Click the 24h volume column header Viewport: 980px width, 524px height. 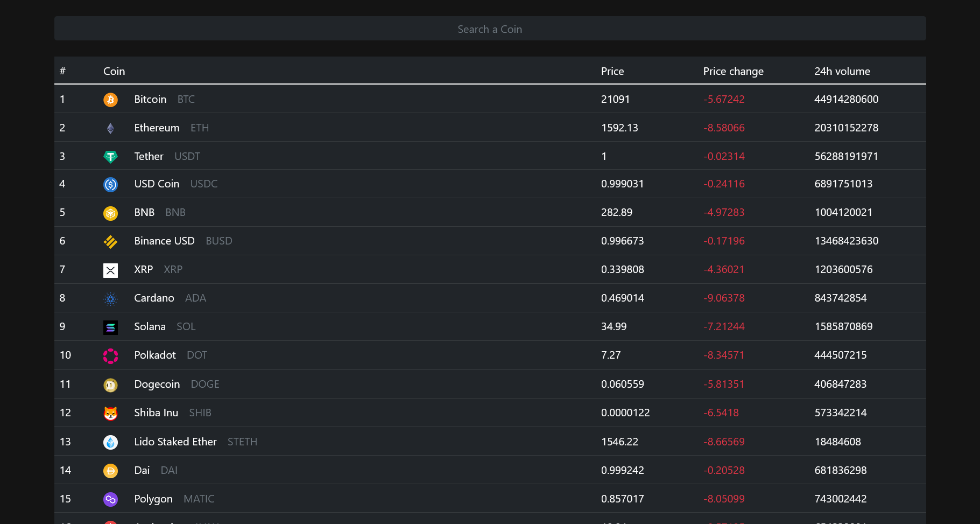(x=842, y=71)
